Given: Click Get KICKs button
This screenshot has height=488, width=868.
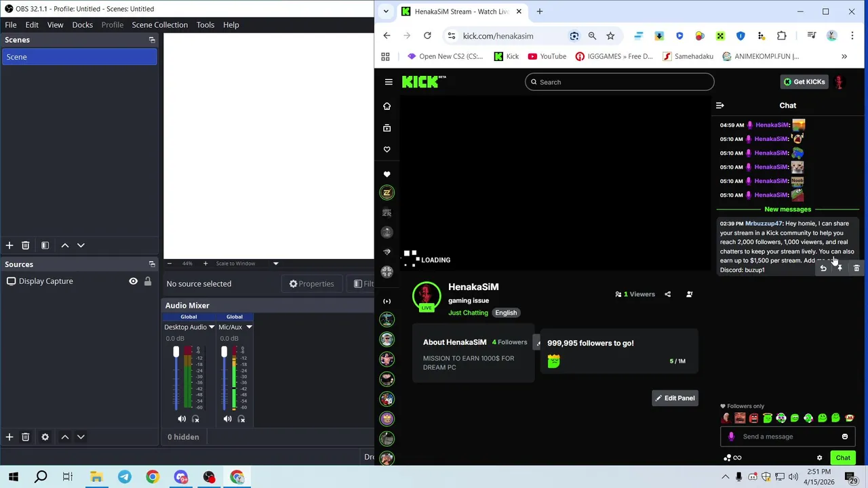Looking at the screenshot, I should click(x=804, y=82).
